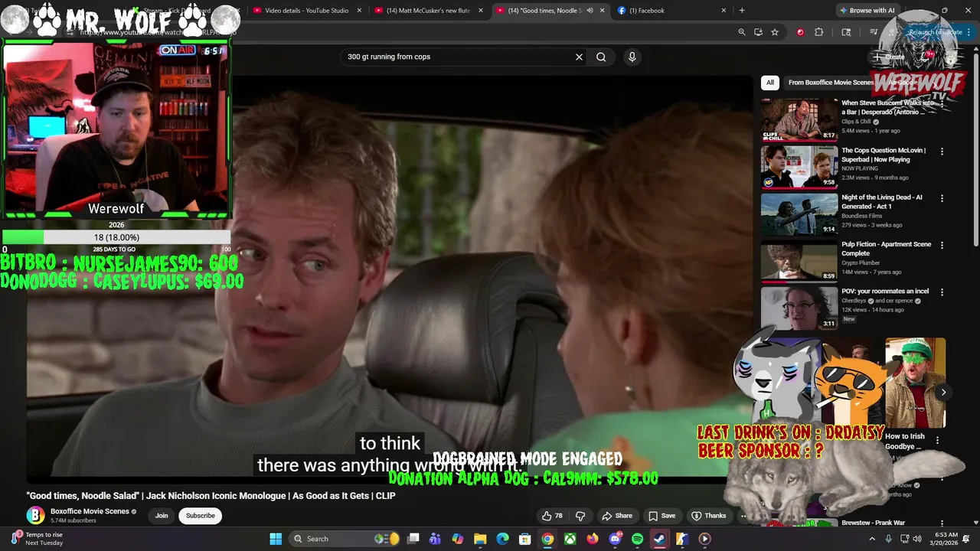
Task: Click the red recording extension icon
Action: 800,32
